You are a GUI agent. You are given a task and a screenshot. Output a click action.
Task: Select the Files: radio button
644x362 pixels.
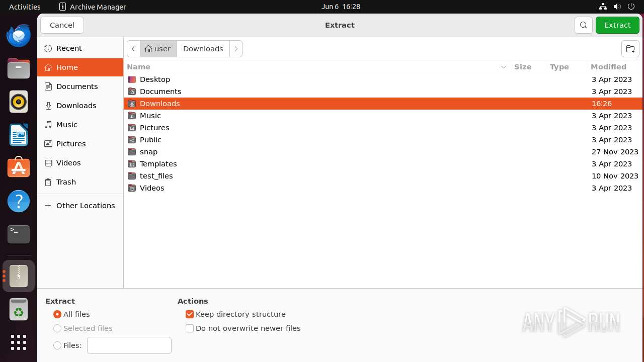pyautogui.click(x=57, y=345)
